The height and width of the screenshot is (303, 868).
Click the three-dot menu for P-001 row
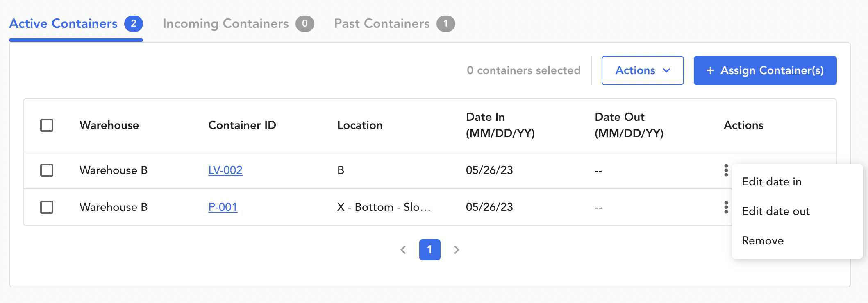pos(726,207)
